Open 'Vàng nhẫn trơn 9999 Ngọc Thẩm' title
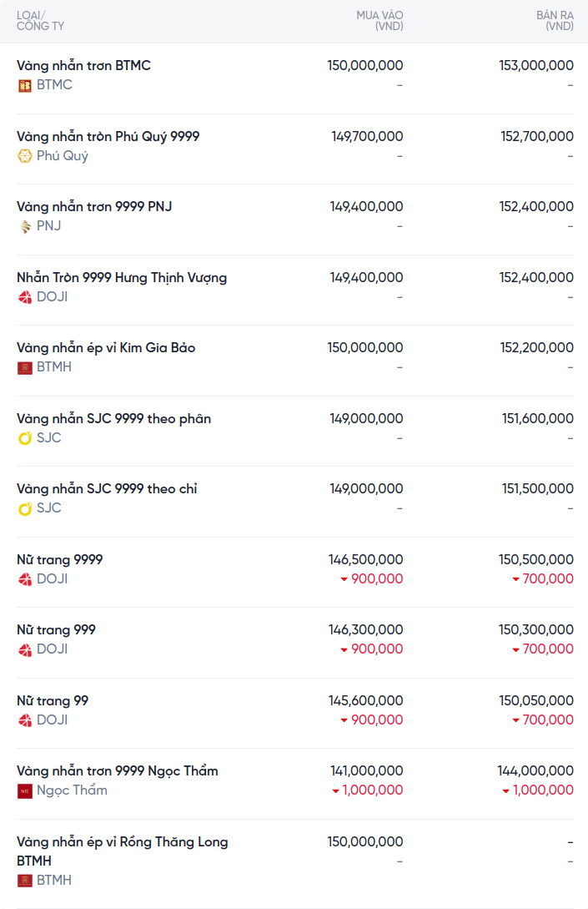This screenshot has width=588, height=909. click(117, 770)
